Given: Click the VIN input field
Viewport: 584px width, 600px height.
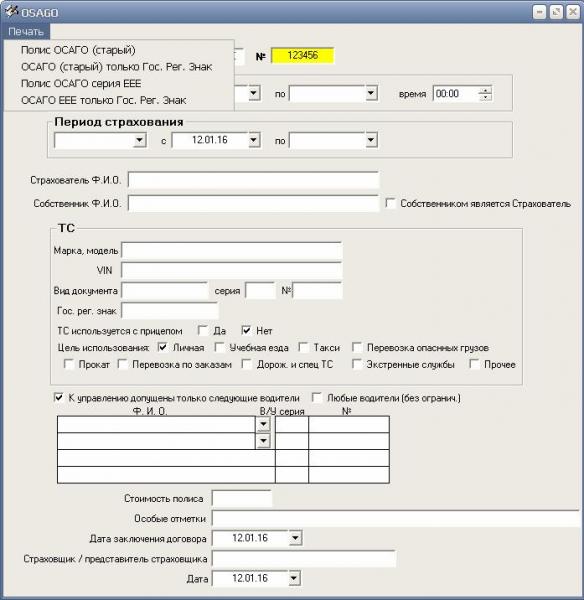Looking at the screenshot, I should click(232, 271).
